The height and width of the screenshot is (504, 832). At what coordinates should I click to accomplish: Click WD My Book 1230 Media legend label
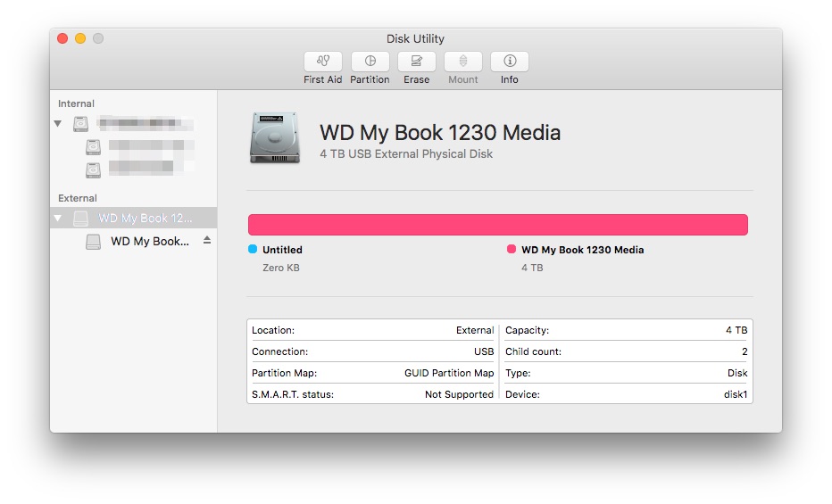tap(583, 250)
